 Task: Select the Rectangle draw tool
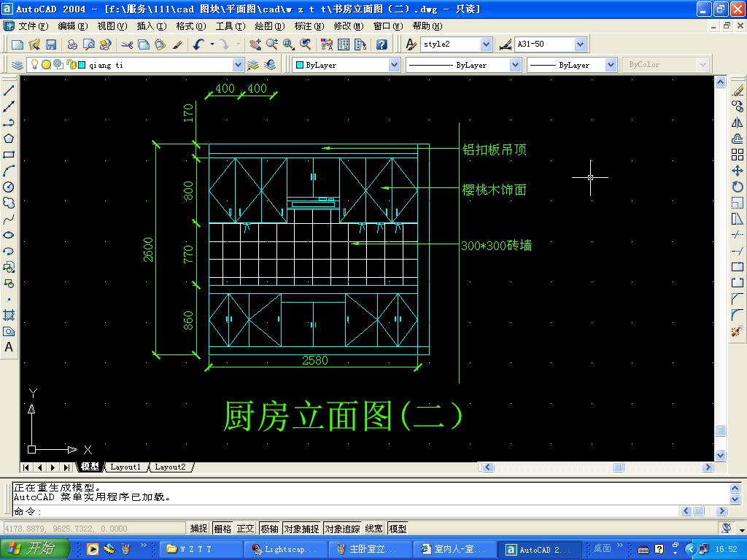9,155
